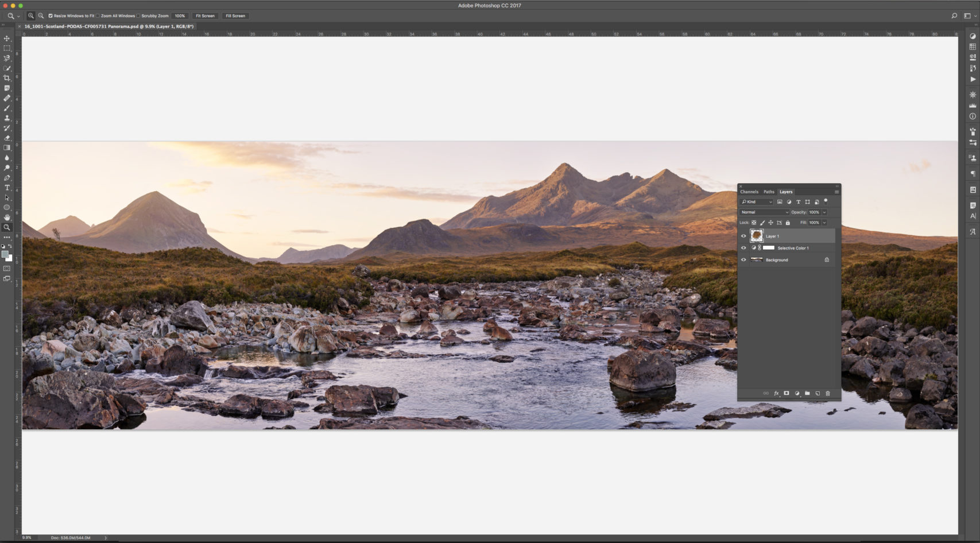Add a new adjustment layer

tap(797, 393)
